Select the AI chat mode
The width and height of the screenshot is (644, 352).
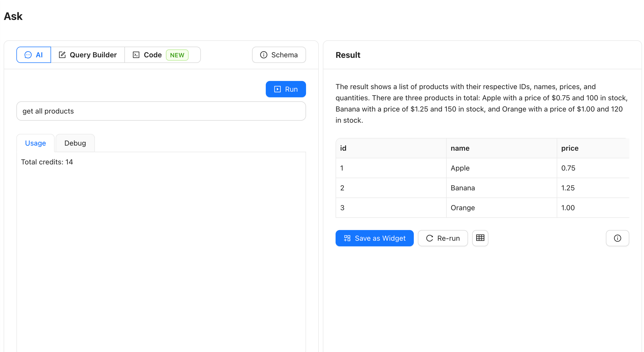[34, 55]
